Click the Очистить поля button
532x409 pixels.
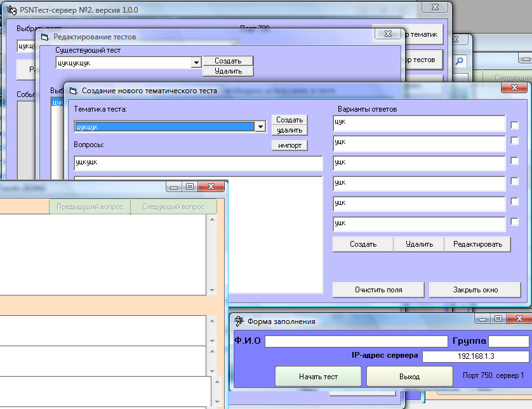point(378,290)
